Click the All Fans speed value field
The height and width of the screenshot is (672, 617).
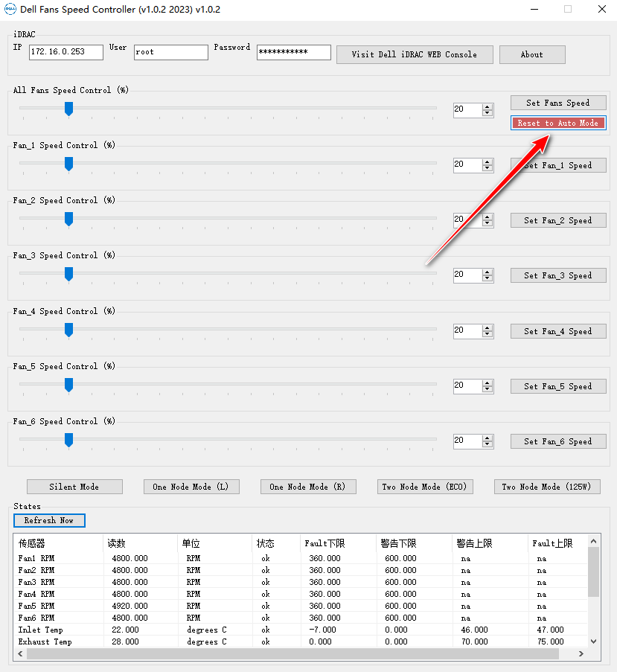468,110
